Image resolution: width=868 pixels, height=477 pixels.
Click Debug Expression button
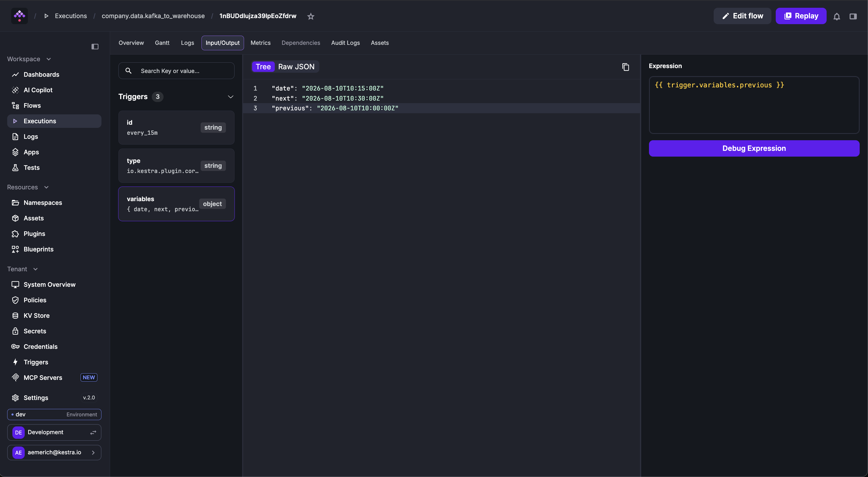754,148
